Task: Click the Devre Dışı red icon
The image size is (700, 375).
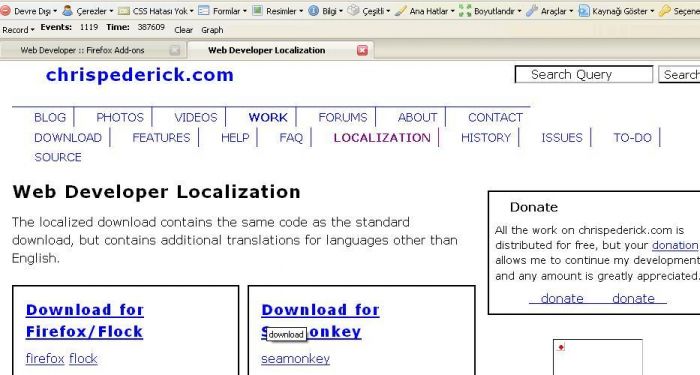Action: click(x=5, y=11)
